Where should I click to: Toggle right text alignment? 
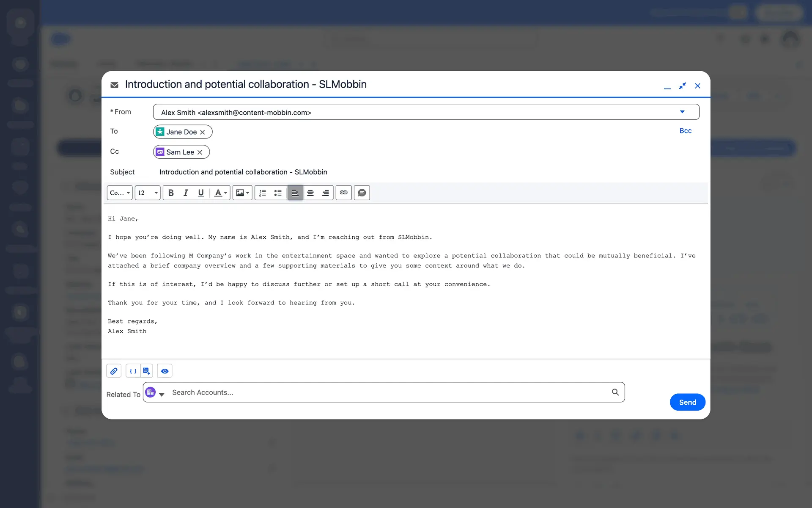pyautogui.click(x=325, y=193)
